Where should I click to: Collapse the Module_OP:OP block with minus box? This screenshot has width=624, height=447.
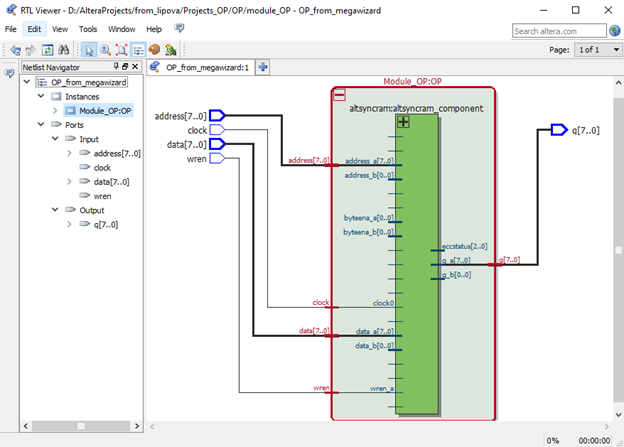[x=339, y=95]
